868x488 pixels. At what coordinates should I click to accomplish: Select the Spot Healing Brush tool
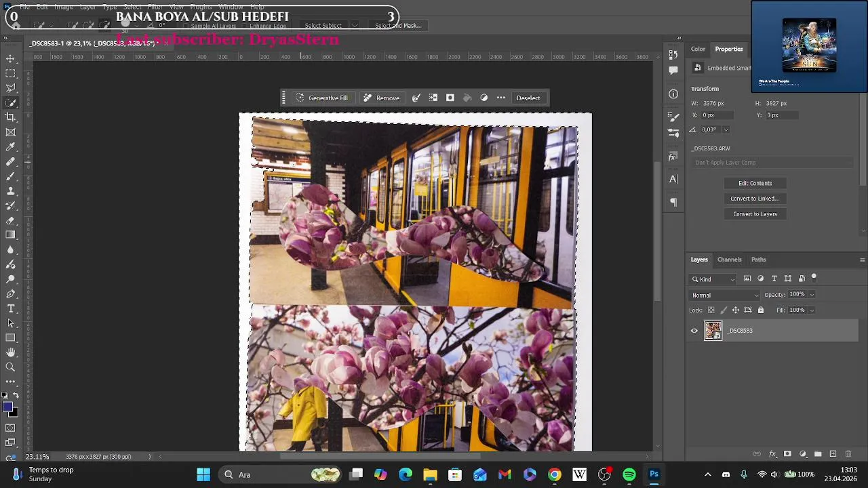tap(11, 162)
